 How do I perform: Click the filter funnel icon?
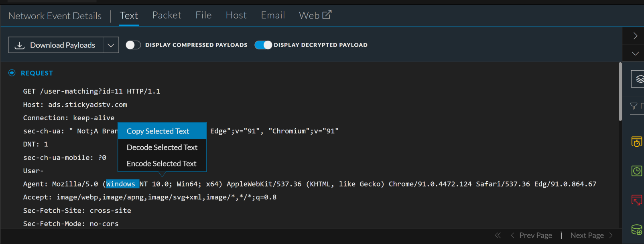[x=634, y=106]
